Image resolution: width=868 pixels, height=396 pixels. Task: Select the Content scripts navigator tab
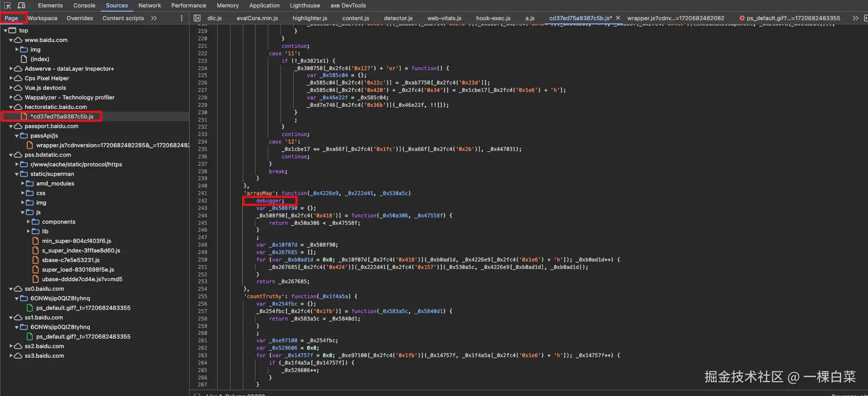click(x=123, y=18)
